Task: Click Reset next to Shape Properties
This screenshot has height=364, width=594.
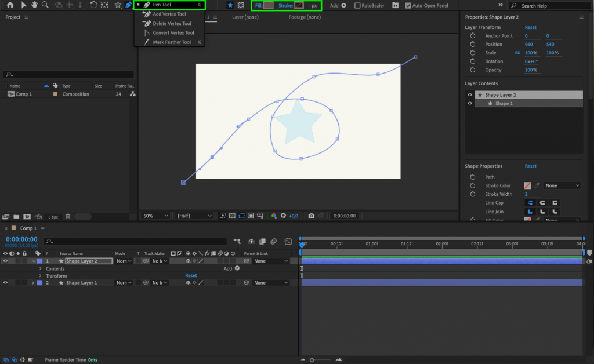Action: tap(530, 166)
